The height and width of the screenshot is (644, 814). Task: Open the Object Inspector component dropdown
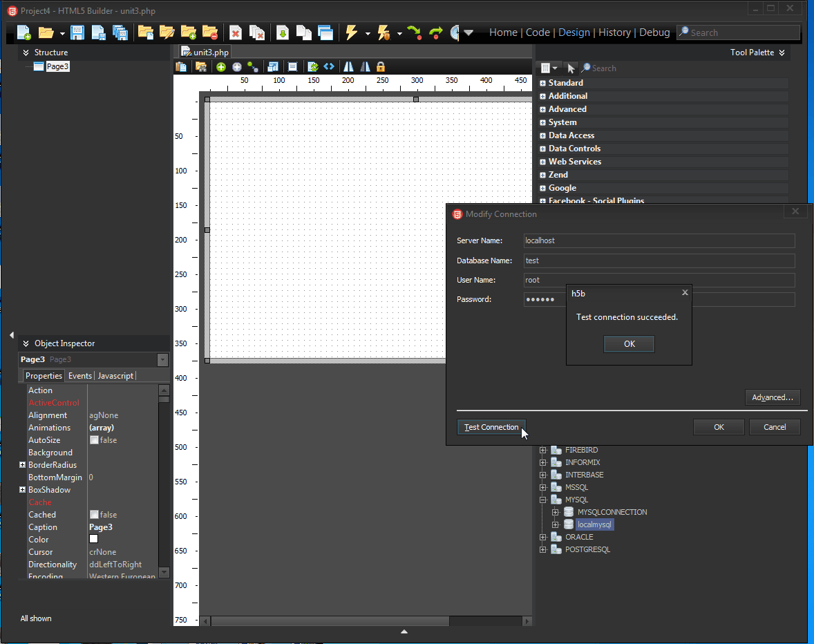click(x=162, y=359)
